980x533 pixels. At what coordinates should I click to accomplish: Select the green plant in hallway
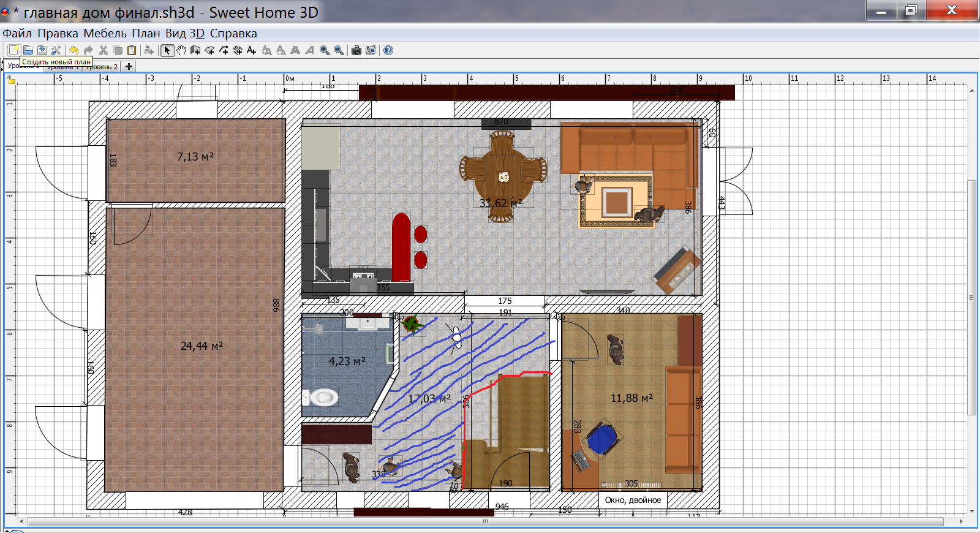coord(412,324)
